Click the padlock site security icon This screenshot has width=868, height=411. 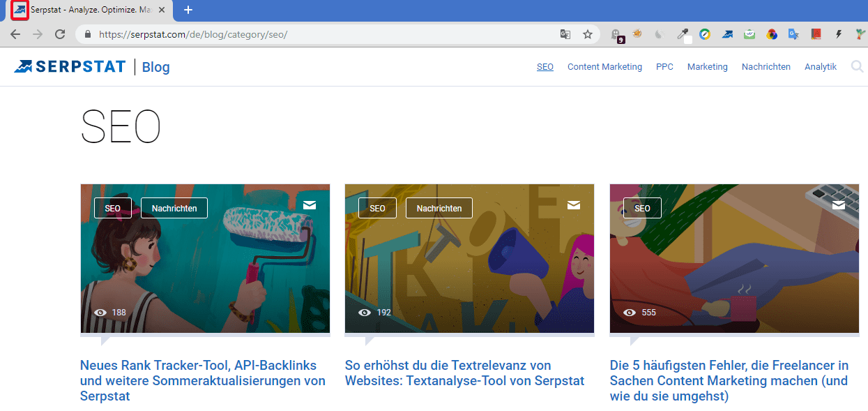click(x=88, y=34)
